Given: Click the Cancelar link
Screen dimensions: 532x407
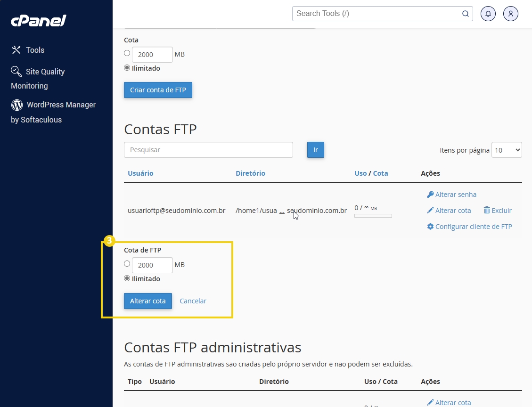Looking at the screenshot, I should (193, 301).
